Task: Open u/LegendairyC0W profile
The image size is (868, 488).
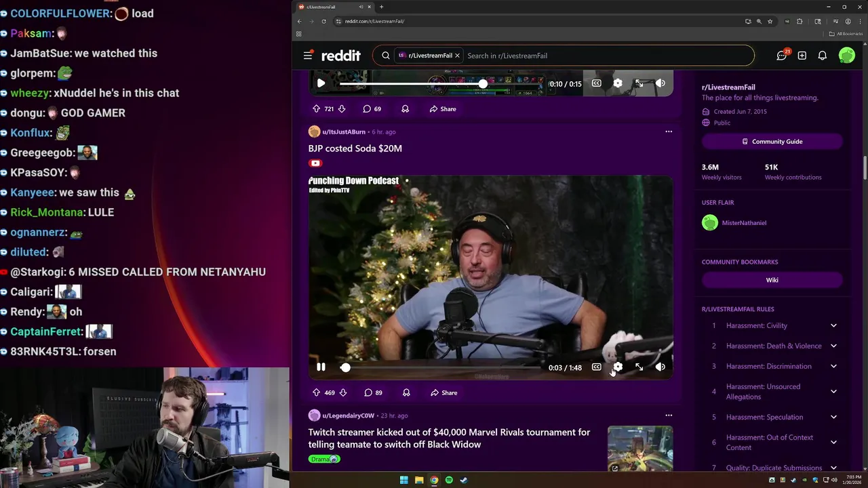Action: (x=348, y=415)
